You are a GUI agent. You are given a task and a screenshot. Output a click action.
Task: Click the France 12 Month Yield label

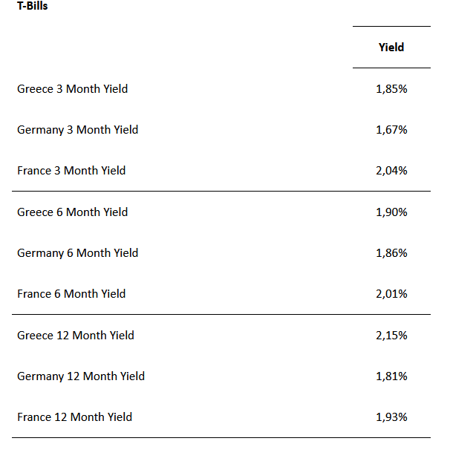coord(75,417)
